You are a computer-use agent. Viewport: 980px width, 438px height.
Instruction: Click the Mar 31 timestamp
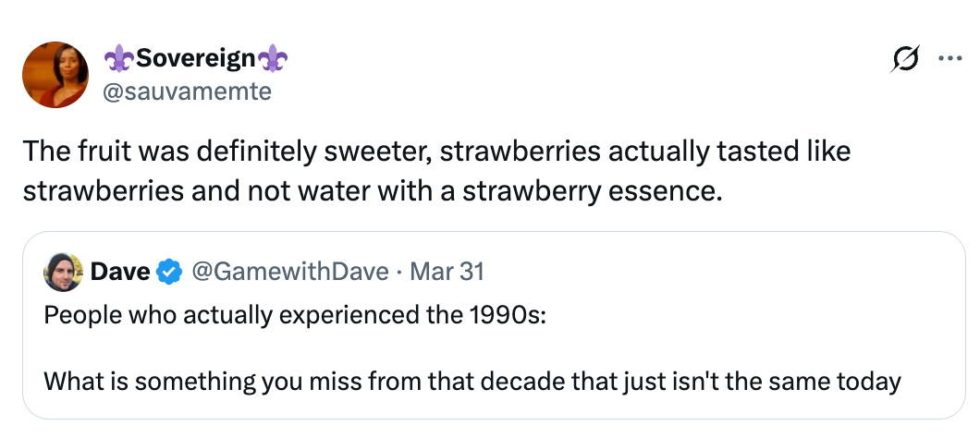[447, 272]
